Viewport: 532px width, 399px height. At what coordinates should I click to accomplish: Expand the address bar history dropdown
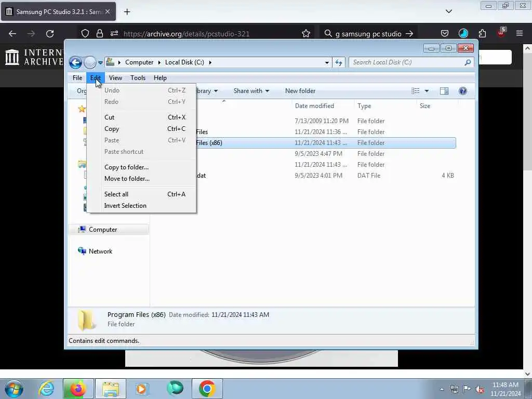[x=327, y=62]
